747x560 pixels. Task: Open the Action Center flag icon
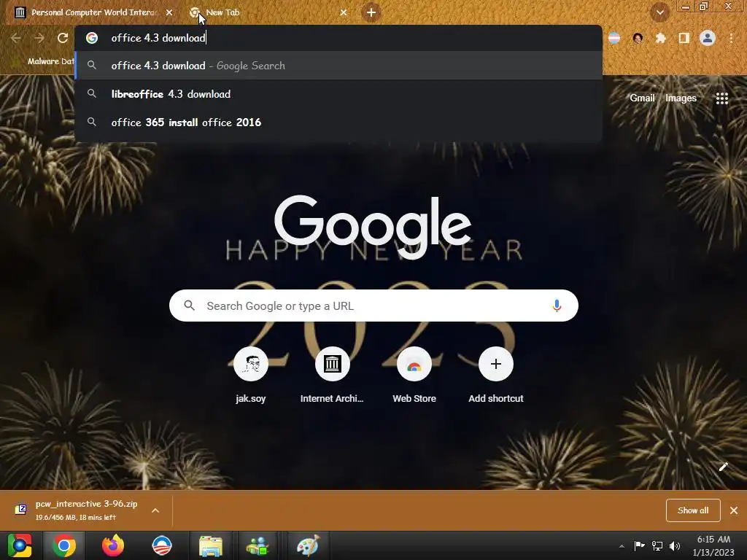(x=639, y=545)
